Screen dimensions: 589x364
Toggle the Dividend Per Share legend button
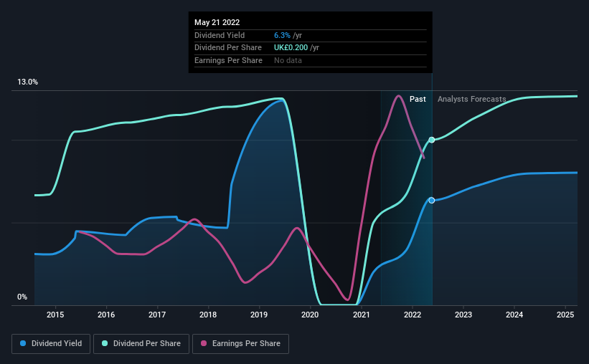click(141, 344)
